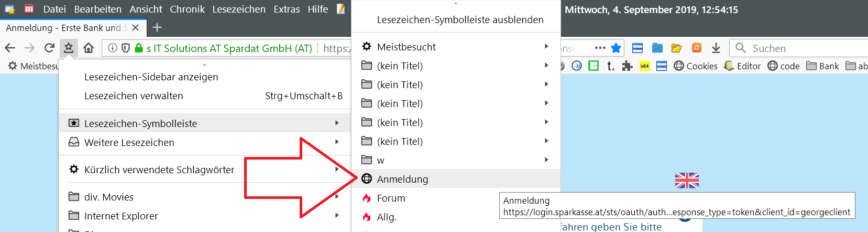This screenshot has width=868, height=232.
Task: Open the Forum bookmark
Action: point(391,198)
